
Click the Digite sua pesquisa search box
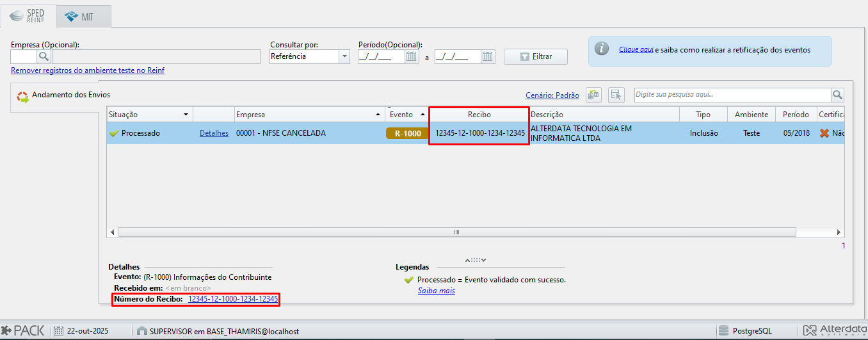click(732, 95)
